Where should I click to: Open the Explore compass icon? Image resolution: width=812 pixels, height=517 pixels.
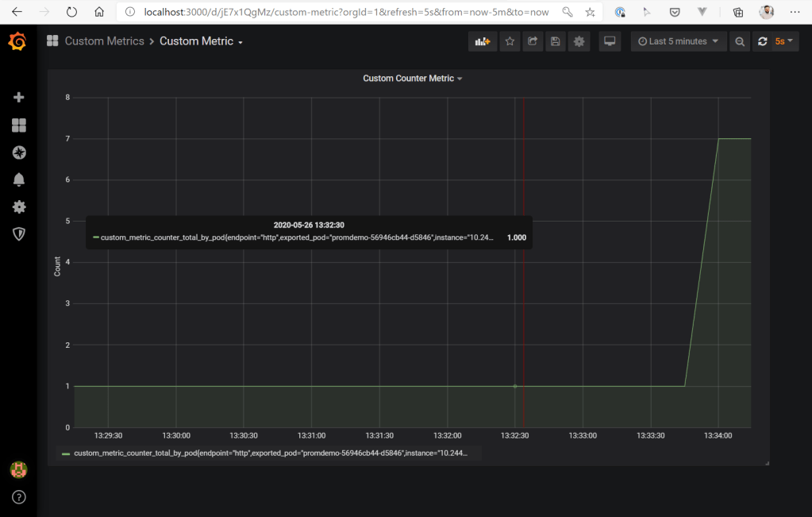(x=19, y=152)
